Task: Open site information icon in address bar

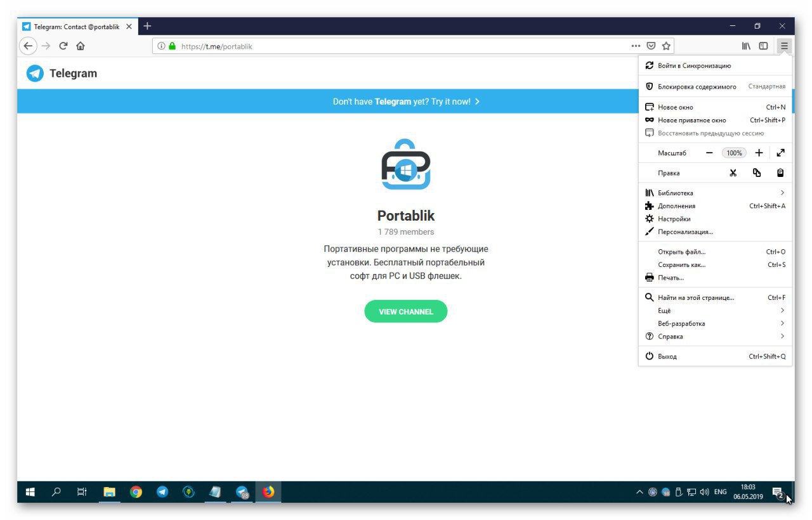Action: [161, 46]
